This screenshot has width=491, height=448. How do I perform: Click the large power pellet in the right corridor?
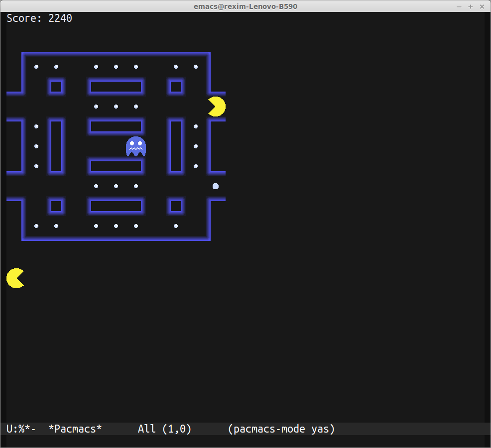click(x=216, y=186)
